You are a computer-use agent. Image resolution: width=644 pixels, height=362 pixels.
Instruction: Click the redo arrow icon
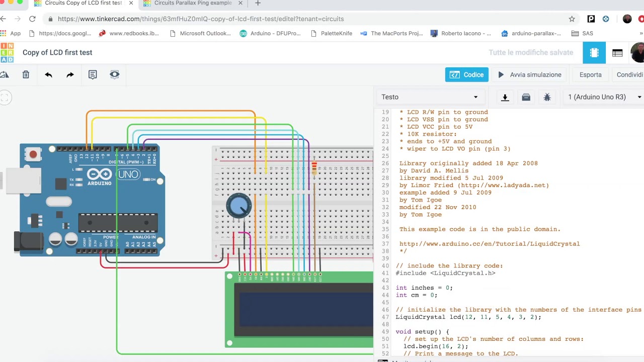coord(70,74)
